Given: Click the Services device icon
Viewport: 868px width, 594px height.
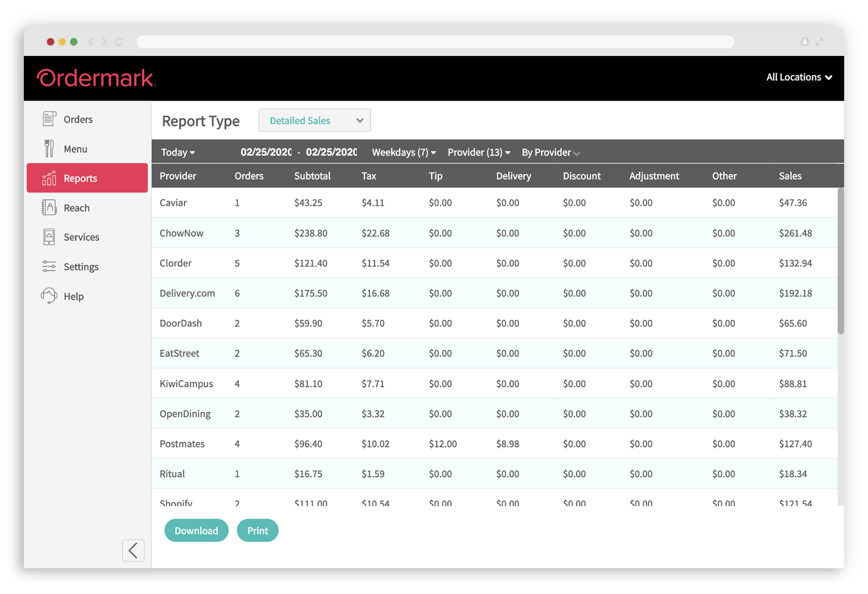Looking at the screenshot, I should tap(49, 237).
